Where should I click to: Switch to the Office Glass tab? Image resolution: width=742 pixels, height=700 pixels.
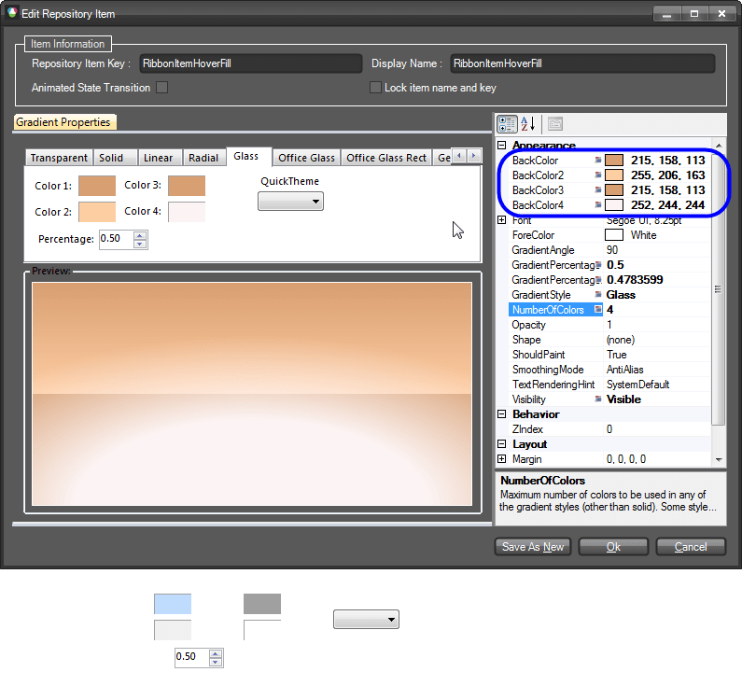coord(306,158)
